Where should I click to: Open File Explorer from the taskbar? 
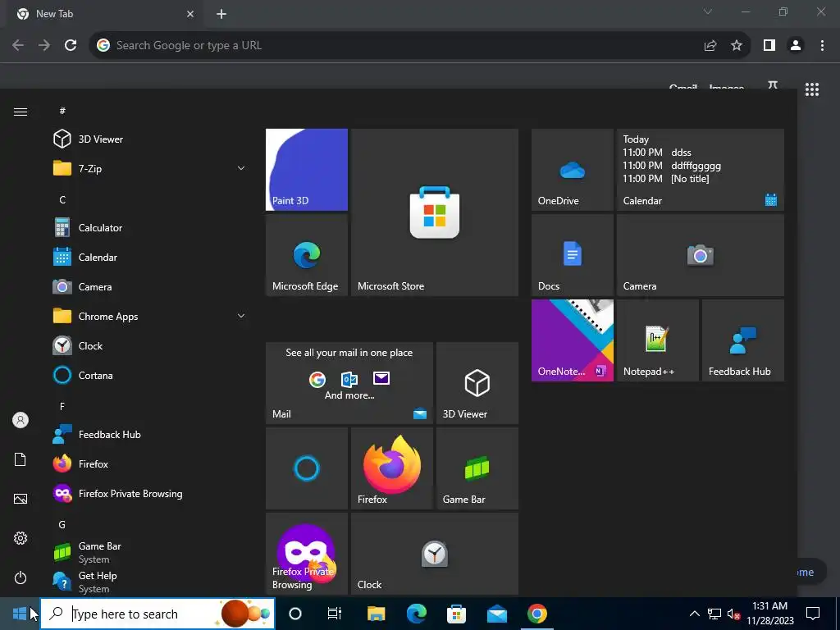(376, 614)
